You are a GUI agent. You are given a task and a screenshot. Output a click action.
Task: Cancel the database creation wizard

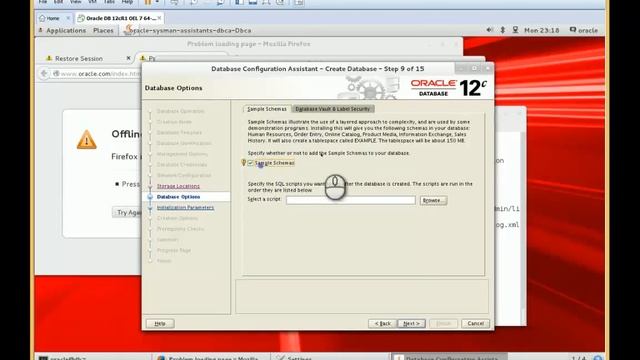point(476,323)
